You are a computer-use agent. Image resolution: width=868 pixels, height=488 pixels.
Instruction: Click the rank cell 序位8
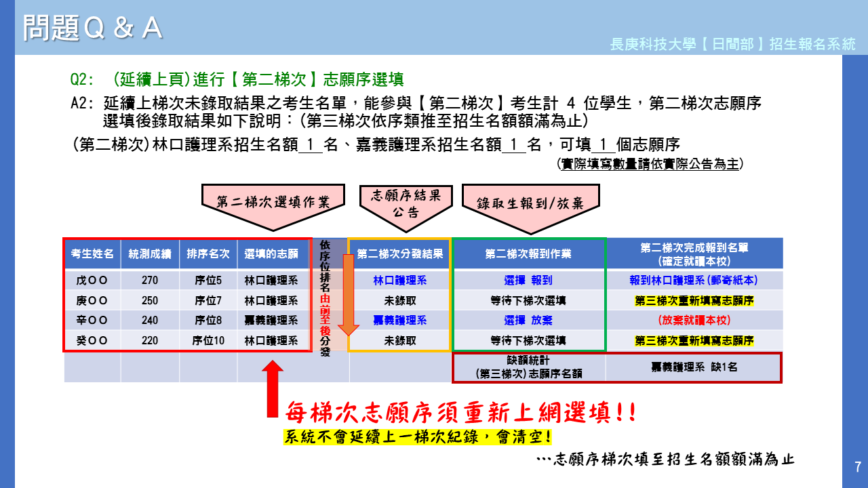(x=208, y=320)
